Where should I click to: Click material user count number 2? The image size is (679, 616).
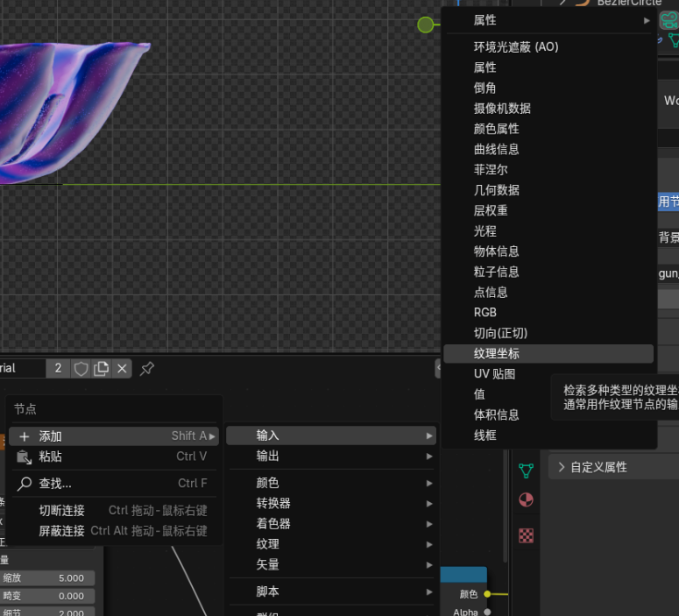[58, 369]
